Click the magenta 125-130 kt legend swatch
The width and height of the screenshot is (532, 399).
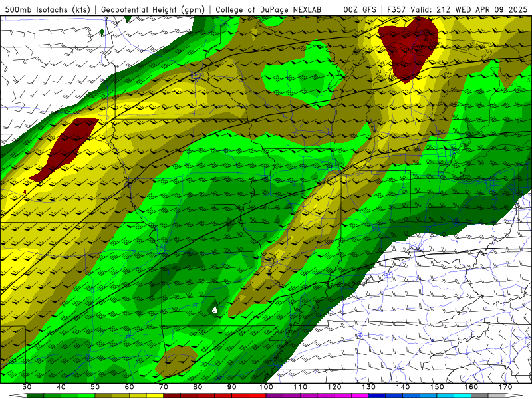click(x=360, y=396)
